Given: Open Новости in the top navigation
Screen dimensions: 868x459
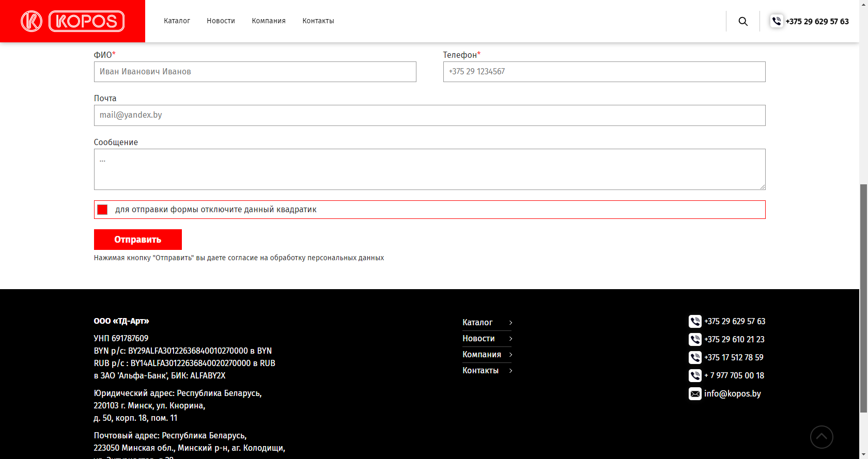Looking at the screenshot, I should click(x=221, y=21).
